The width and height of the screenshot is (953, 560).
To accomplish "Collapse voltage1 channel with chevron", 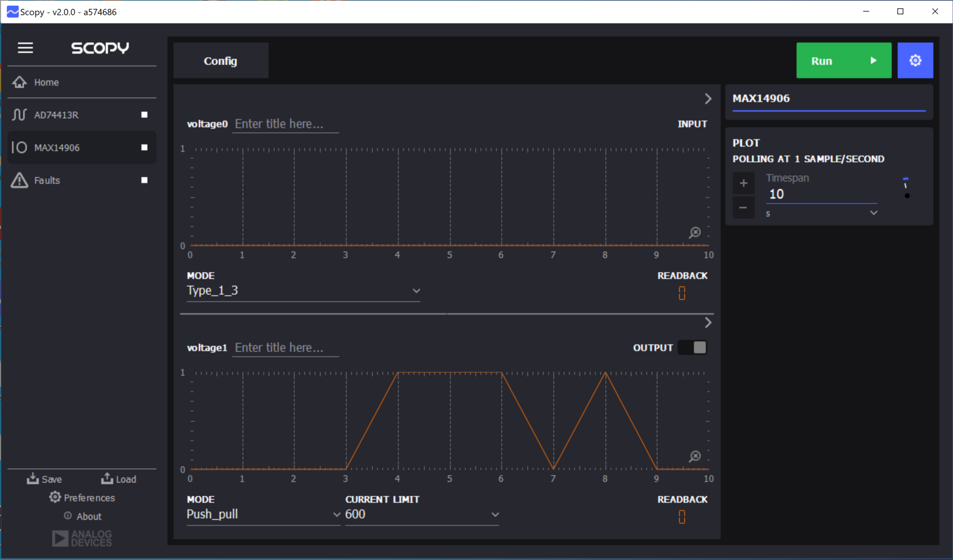I will coord(708,323).
